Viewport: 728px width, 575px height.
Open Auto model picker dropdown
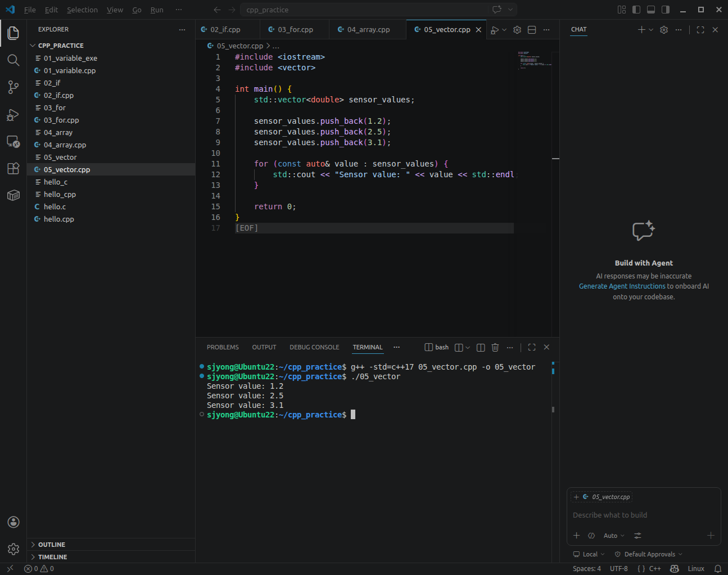point(613,536)
